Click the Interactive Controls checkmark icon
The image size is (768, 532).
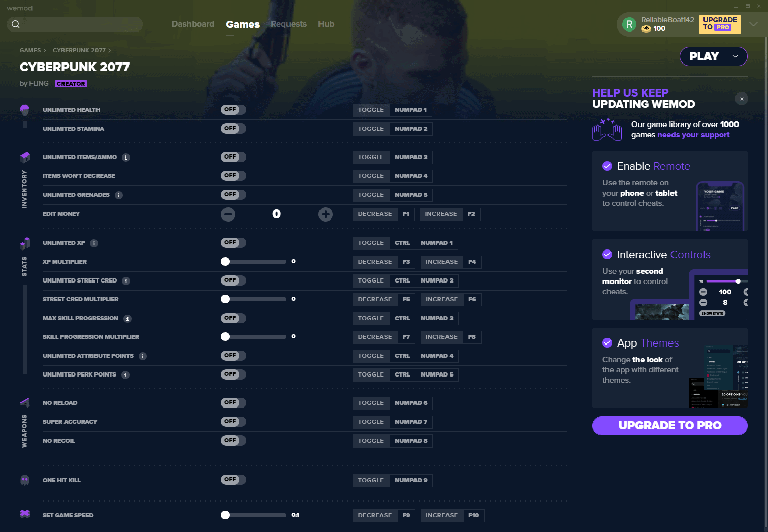pyautogui.click(x=607, y=254)
